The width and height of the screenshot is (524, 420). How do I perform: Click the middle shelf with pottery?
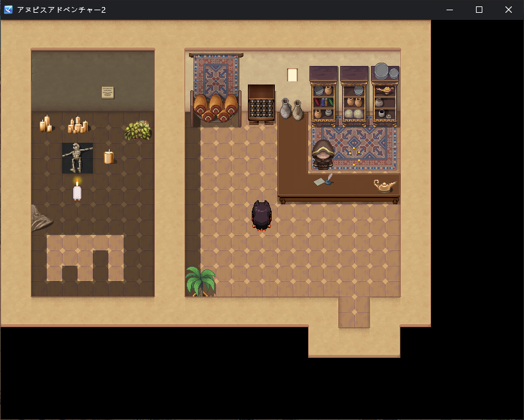pos(354,96)
